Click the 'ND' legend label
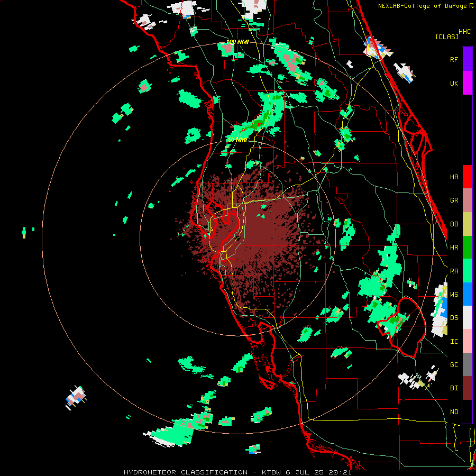This screenshot has height=476, width=476. pyautogui.click(x=454, y=412)
